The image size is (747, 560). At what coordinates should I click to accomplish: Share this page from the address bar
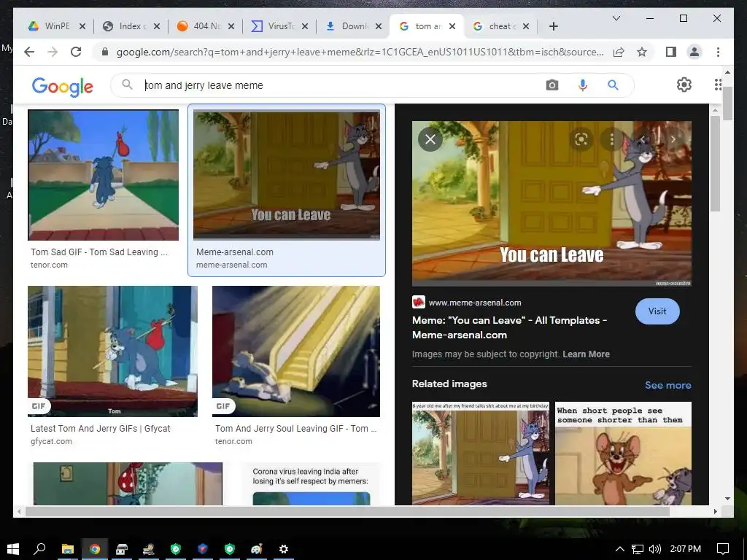pos(619,52)
